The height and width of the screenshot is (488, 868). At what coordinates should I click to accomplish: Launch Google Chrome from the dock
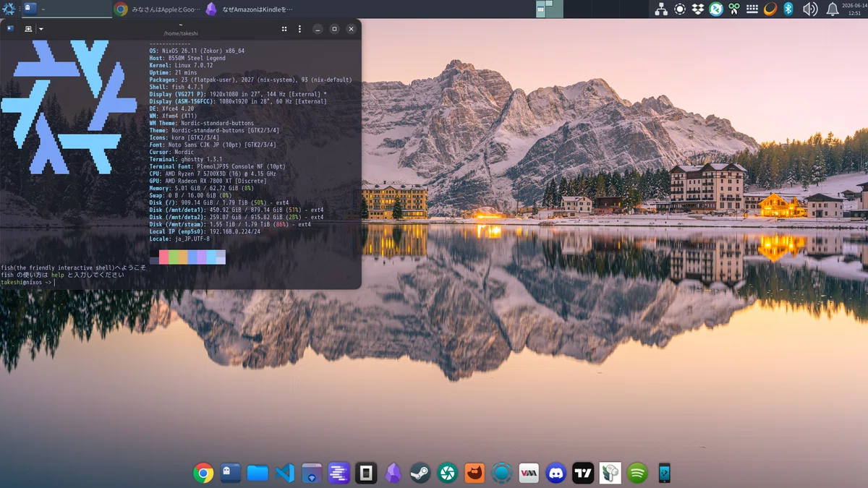point(203,473)
